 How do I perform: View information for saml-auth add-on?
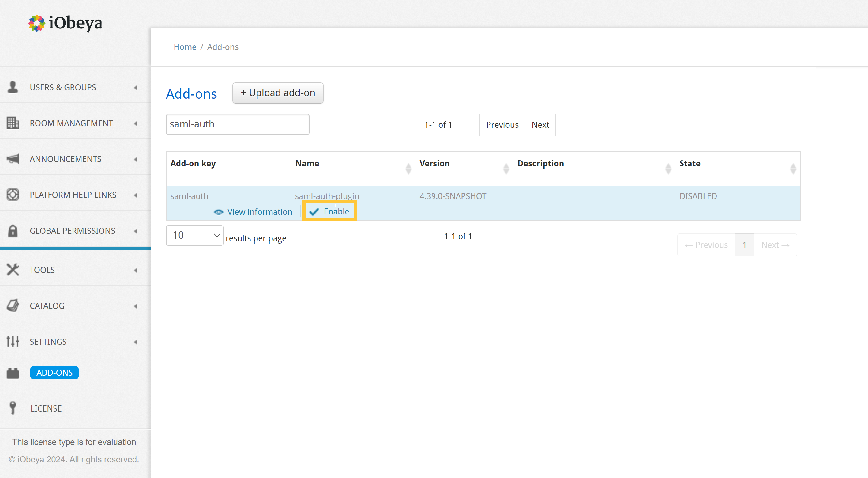point(253,212)
